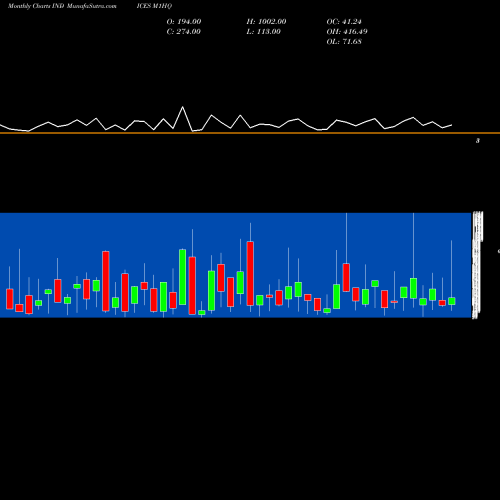Click the price scale strip beside the candlestick chart
This screenshot has height=500, width=500.
pos(477,265)
